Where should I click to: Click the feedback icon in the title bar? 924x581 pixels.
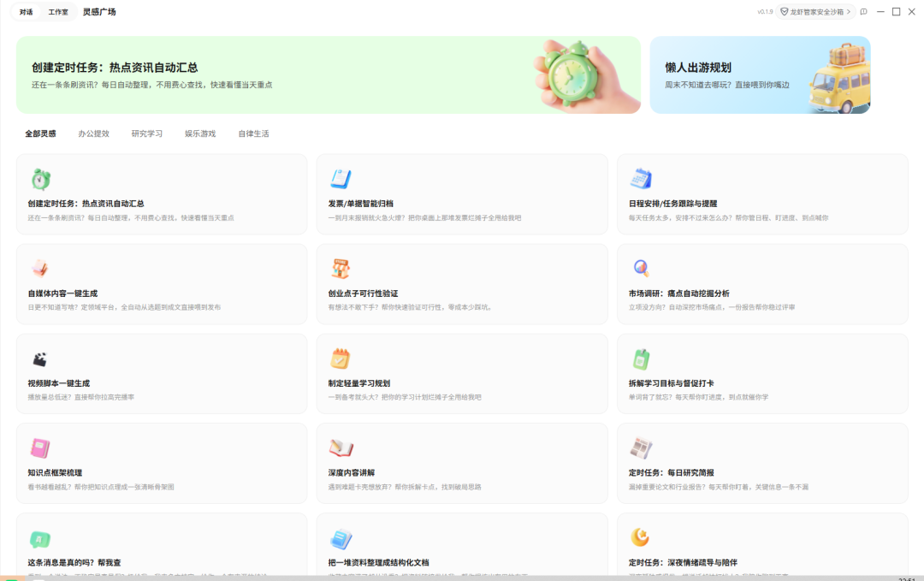coord(862,12)
